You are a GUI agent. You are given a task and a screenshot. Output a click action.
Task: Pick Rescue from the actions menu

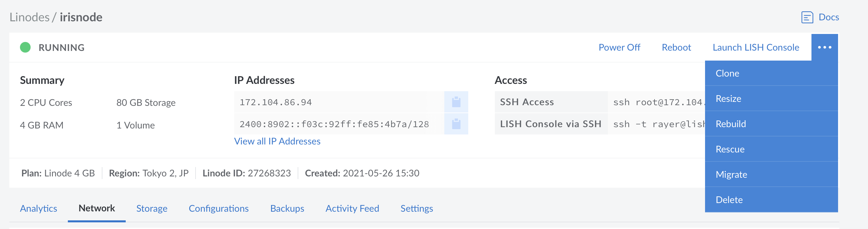(x=771, y=149)
